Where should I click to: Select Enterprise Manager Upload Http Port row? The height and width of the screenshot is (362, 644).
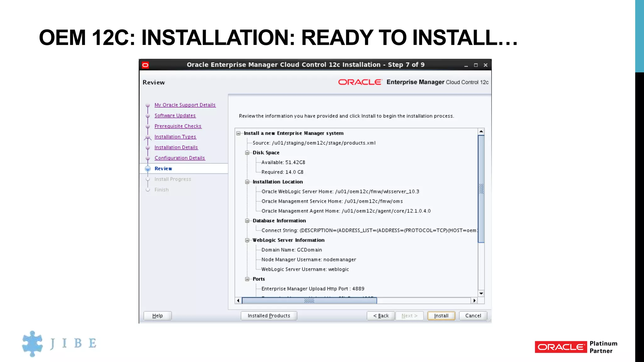[x=313, y=289]
